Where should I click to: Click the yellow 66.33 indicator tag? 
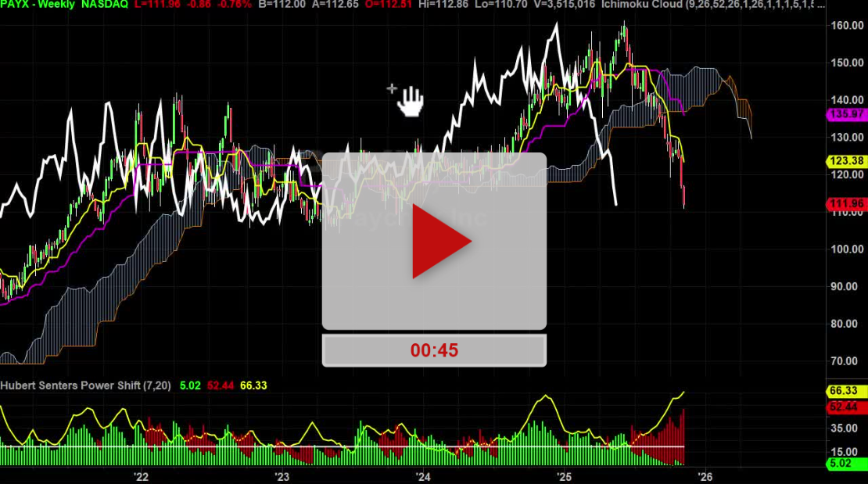(846, 390)
